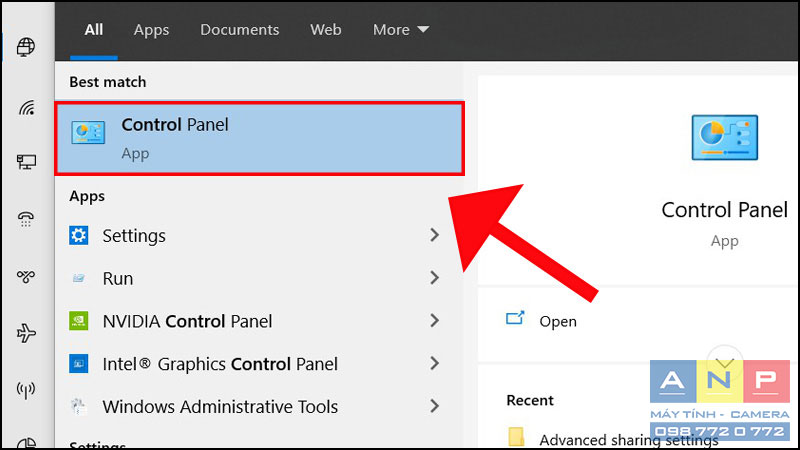Switch to the Documents search tab
The height and width of the screenshot is (450, 800).
[239, 30]
